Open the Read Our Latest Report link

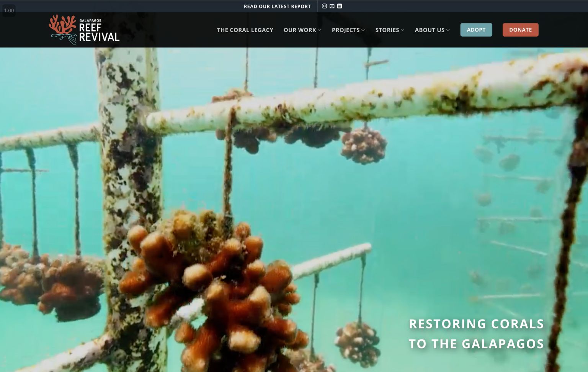(x=277, y=7)
